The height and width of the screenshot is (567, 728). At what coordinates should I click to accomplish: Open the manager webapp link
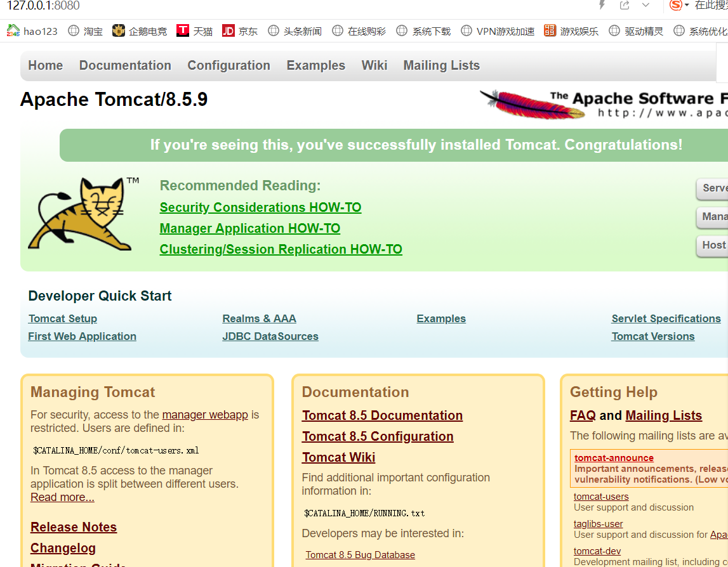tap(205, 415)
